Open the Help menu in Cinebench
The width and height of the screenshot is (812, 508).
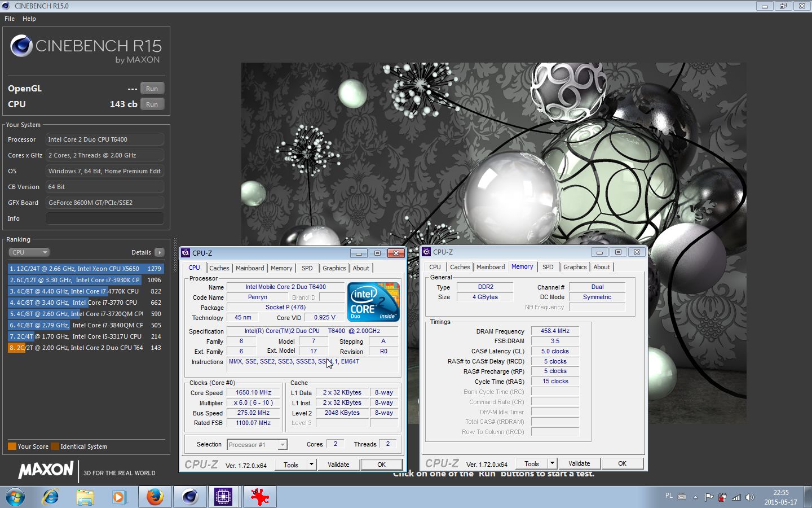click(29, 19)
